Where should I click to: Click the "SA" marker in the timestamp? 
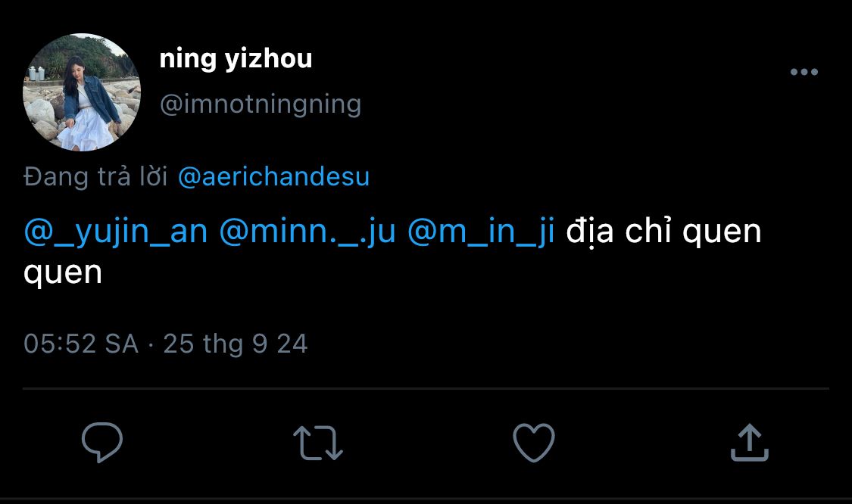click(x=121, y=344)
